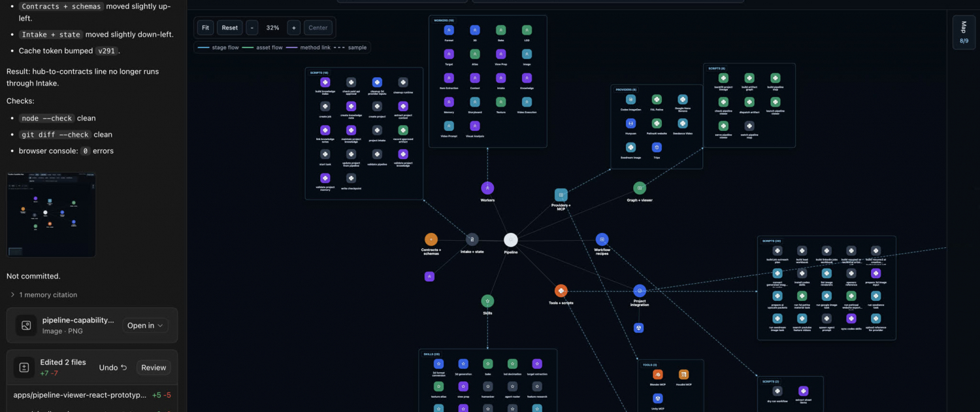Click the WORKERS (18) group header
Screen dimensions: 980x412
pyautogui.click(x=444, y=20)
